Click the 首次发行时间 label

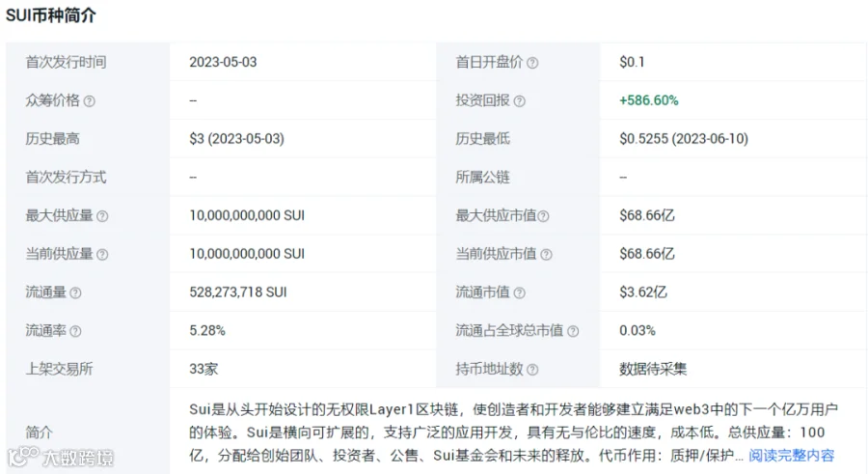66,62
